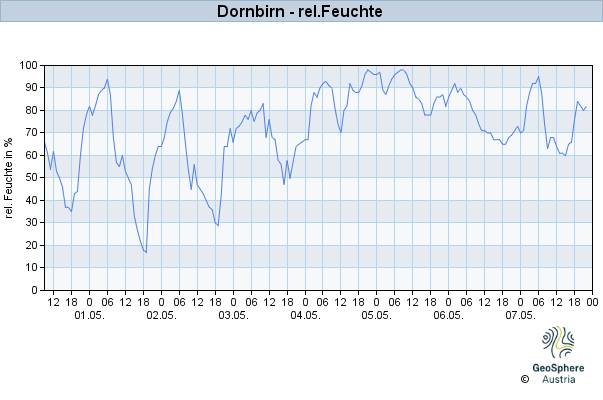Click the y-axis value 60
The height and width of the screenshot is (400, 603).
point(32,155)
